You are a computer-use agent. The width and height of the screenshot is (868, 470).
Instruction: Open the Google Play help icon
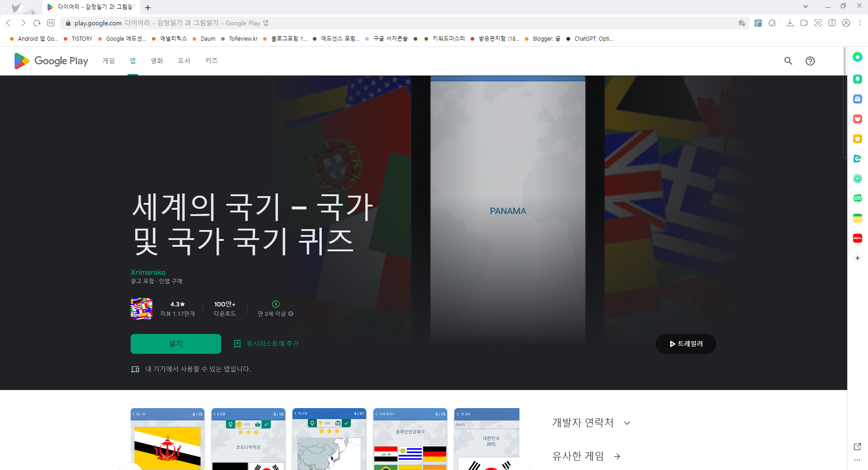point(810,61)
